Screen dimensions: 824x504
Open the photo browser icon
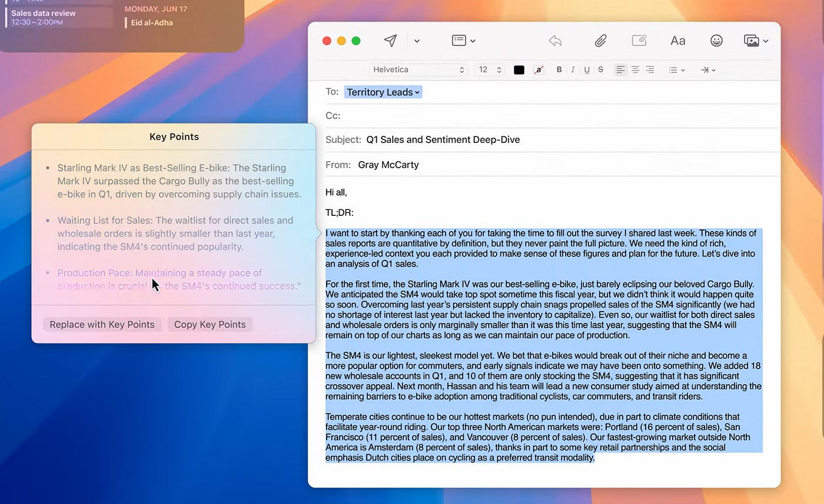point(751,41)
